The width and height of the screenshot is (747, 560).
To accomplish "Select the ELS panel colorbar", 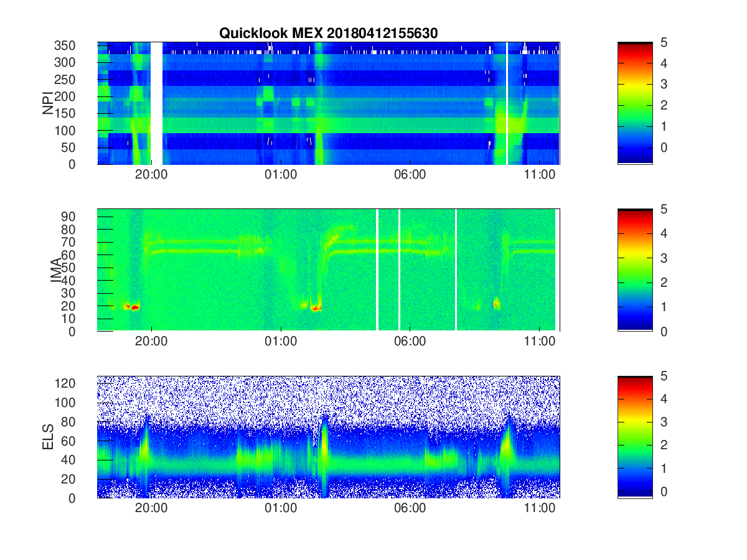I will tap(635, 437).
